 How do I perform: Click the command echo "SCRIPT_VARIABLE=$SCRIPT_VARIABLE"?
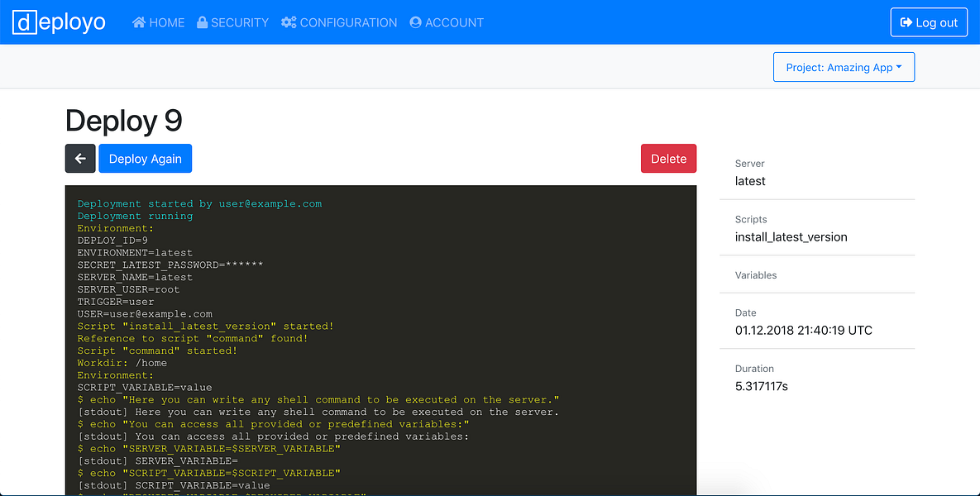208,473
